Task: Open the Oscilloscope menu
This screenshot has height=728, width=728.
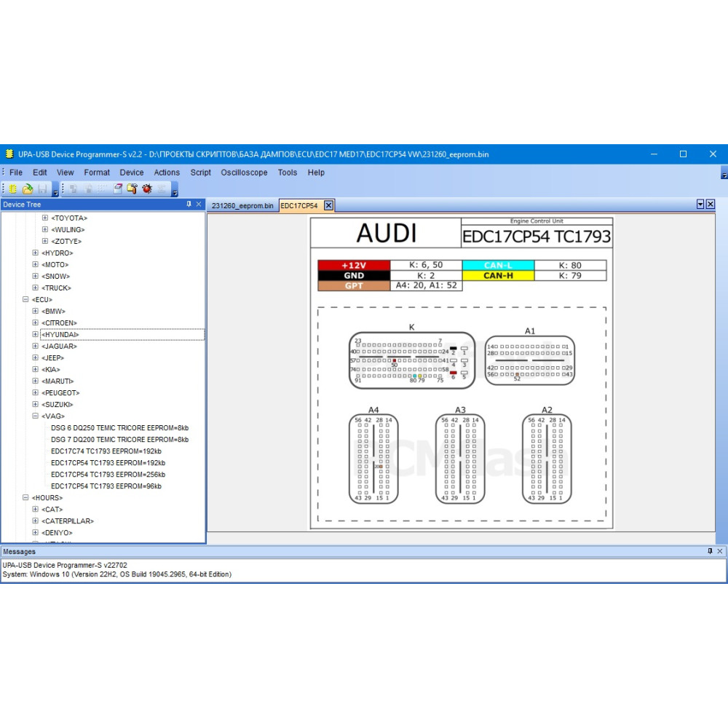Action: (244, 173)
